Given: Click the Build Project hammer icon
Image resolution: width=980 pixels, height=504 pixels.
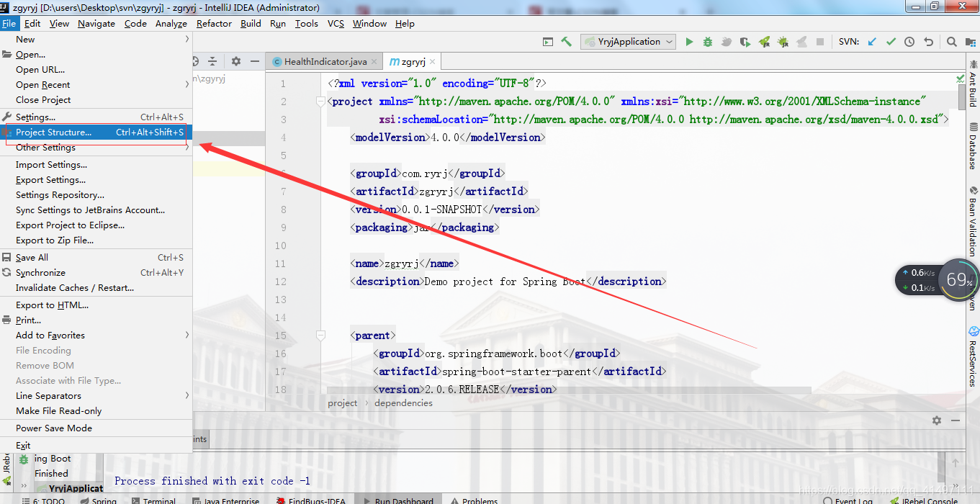Looking at the screenshot, I should click(x=566, y=42).
